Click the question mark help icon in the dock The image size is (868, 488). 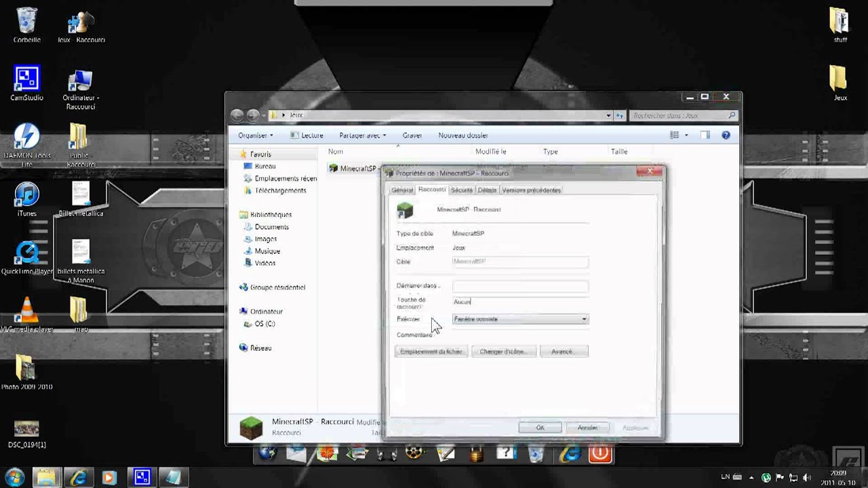pos(505,453)
